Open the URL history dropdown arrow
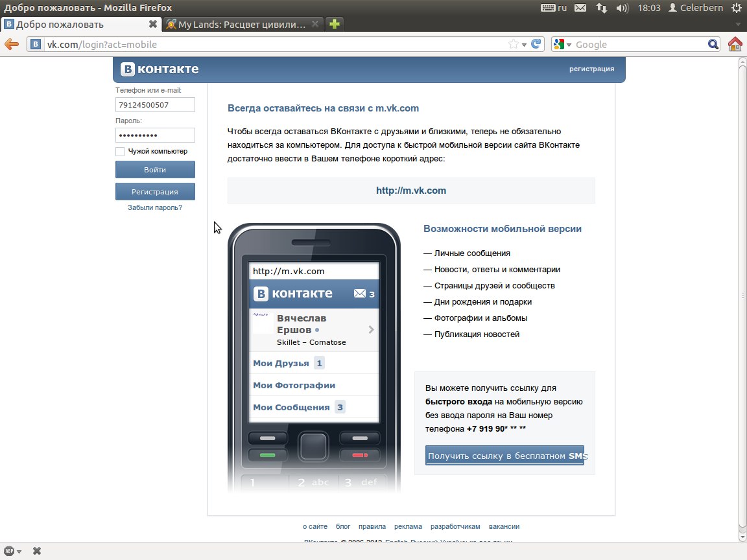 point(525,45)
